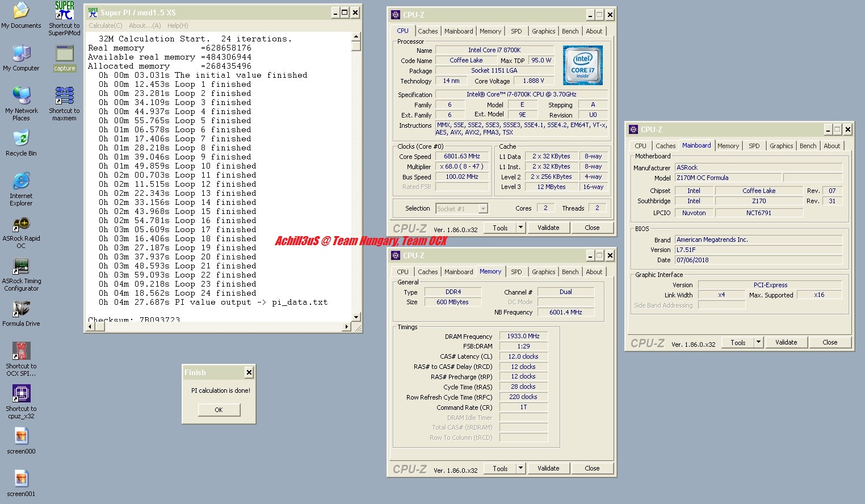The width and height of the screenshot is (865, 504).
Task: Expand Tools dropdown arrow in Memory CPU-Z window
Action: pos(520,468)
